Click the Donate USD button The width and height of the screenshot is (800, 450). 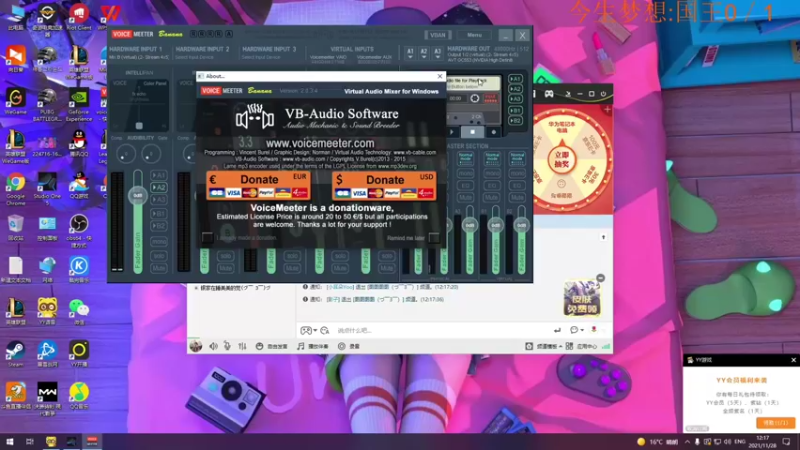click(x=384, y=186)
